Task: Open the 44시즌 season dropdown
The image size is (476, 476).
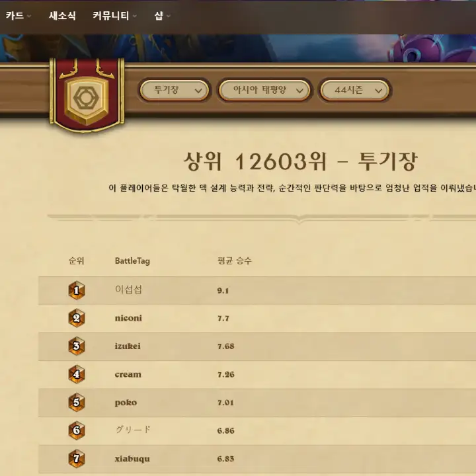Action: [x=354, y=90]
